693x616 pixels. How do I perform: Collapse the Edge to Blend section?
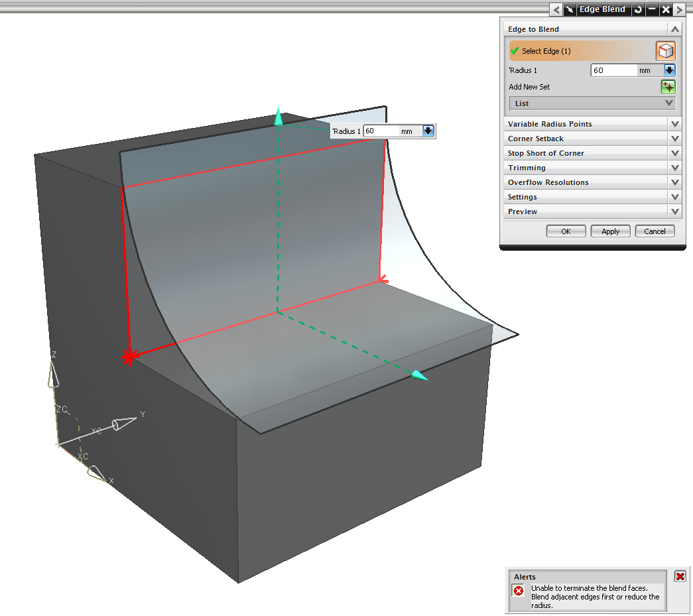675,29
